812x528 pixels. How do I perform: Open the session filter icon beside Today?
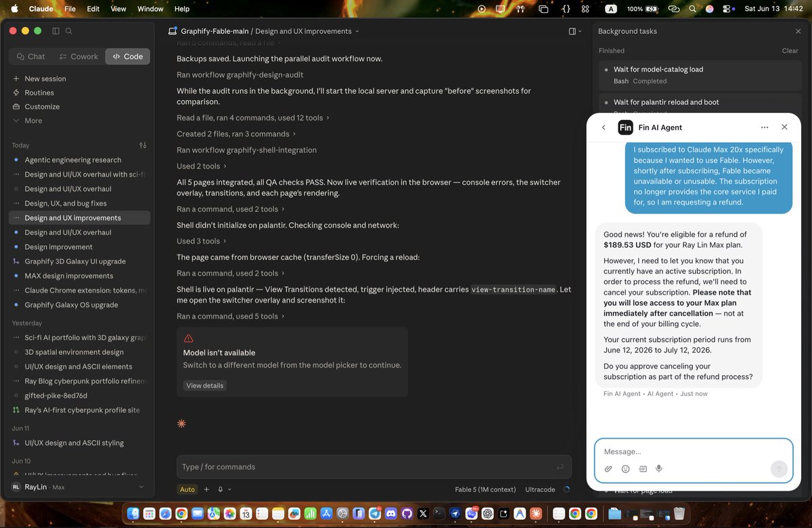point(143,145)
